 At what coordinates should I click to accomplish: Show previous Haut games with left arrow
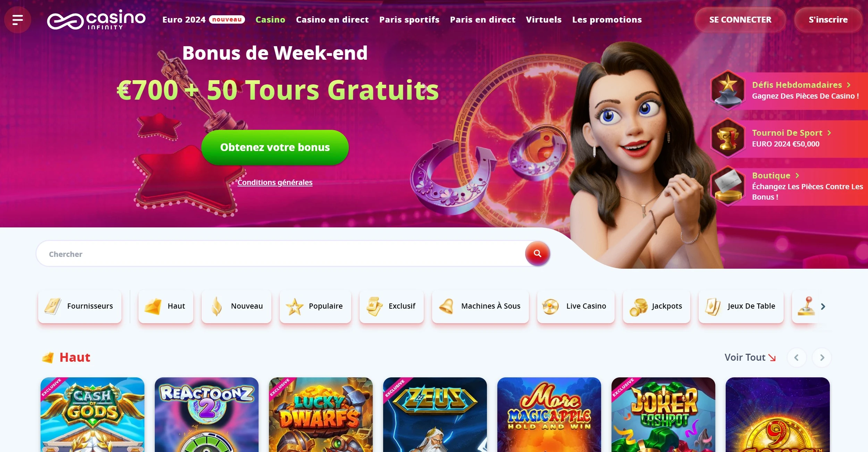[797, 358]
